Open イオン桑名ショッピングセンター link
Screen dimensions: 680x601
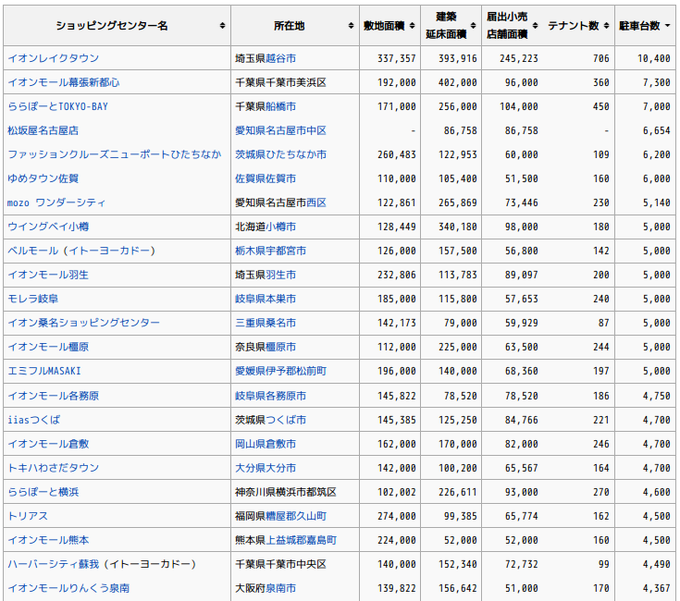click(x=84, y=323)
